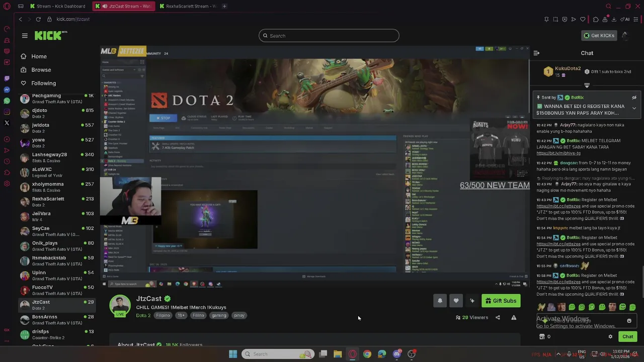Open the Following section
Screen dimensions: 644x362
[x=43, y=83]
